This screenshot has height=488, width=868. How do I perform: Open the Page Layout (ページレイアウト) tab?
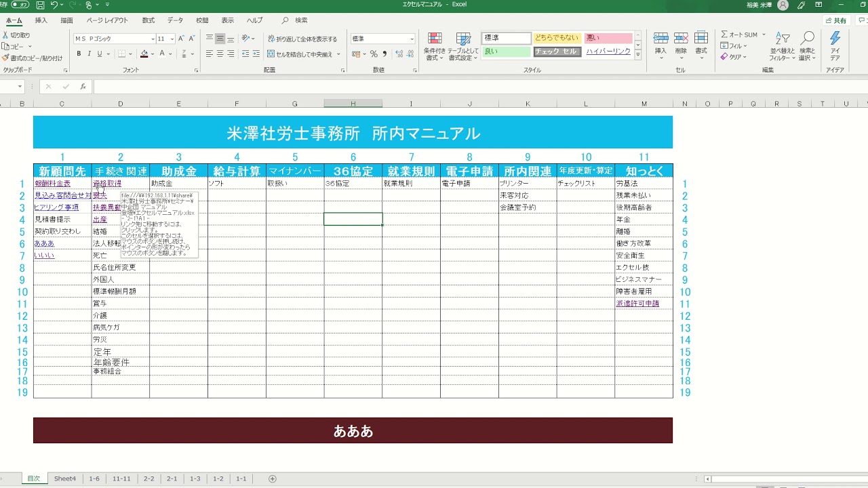(107, 20)
